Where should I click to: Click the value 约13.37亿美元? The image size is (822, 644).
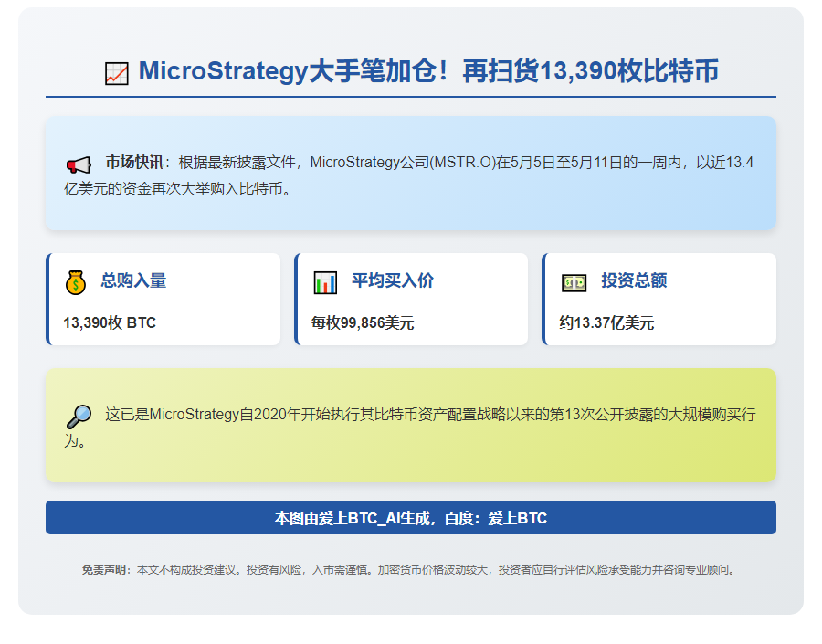pyautogui.click(x=606, y=322)
